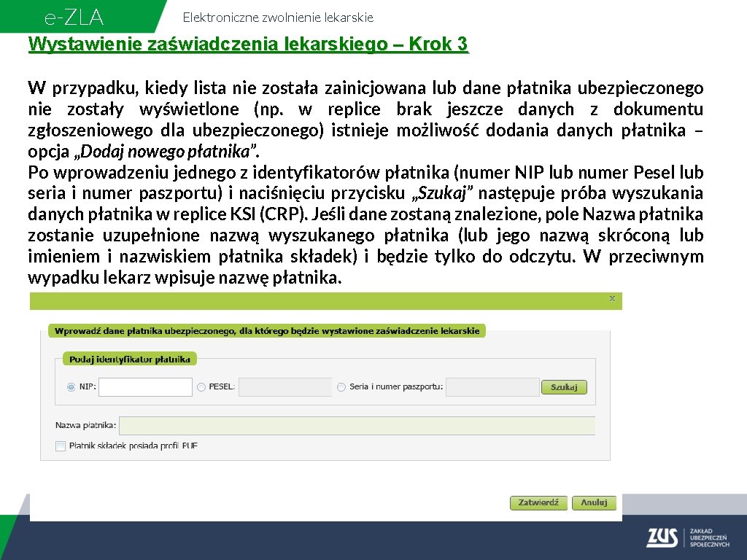Click the Podaj identyfikator płatnika label

pyautogui.click(x=130, y=359)
